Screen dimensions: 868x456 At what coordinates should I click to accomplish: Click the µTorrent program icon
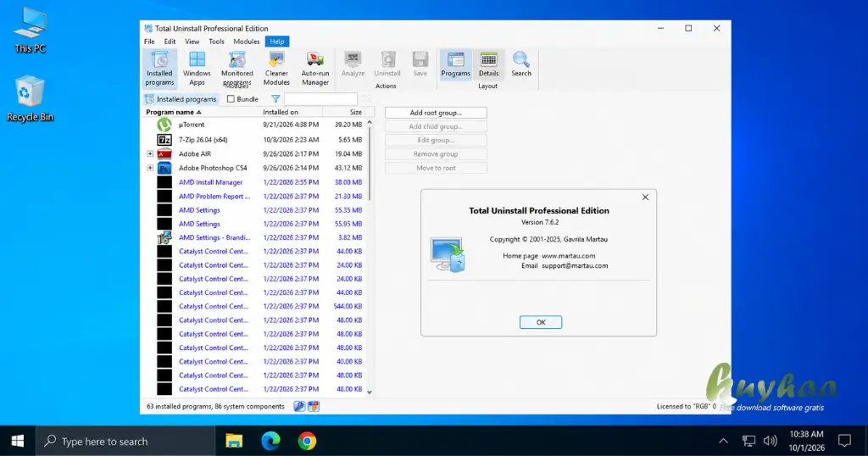[164, 125]
